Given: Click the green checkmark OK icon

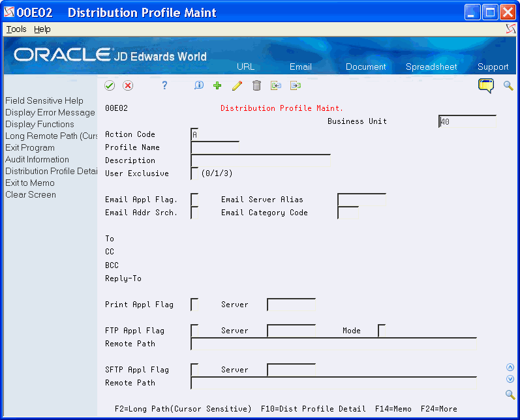Looking at the screenshot, I should [110, 86].
